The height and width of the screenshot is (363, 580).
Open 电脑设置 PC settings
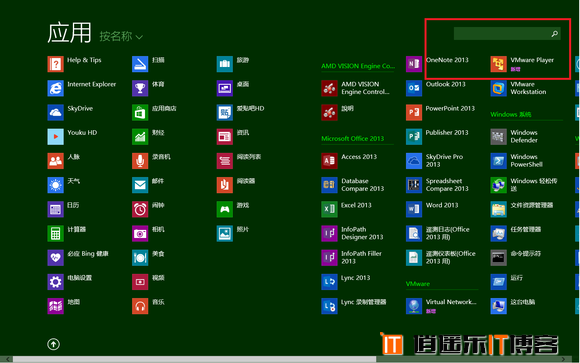click(x=70, y=282)
